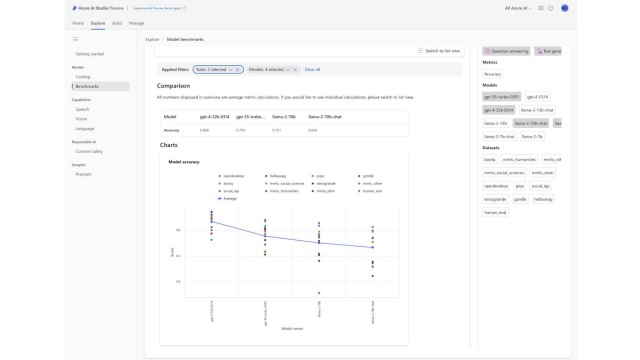This screenshot has height=360, width=640.
Task: Open the settings gear icon in header
Action: [541, 8]
